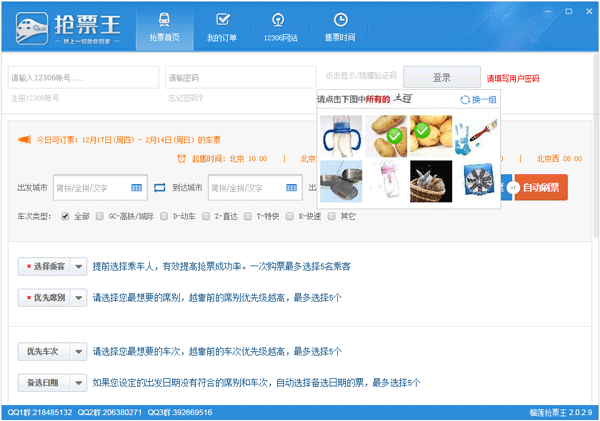Swap departure and arrival cities
The image size is (600, 421).
(x=160, y=188)
